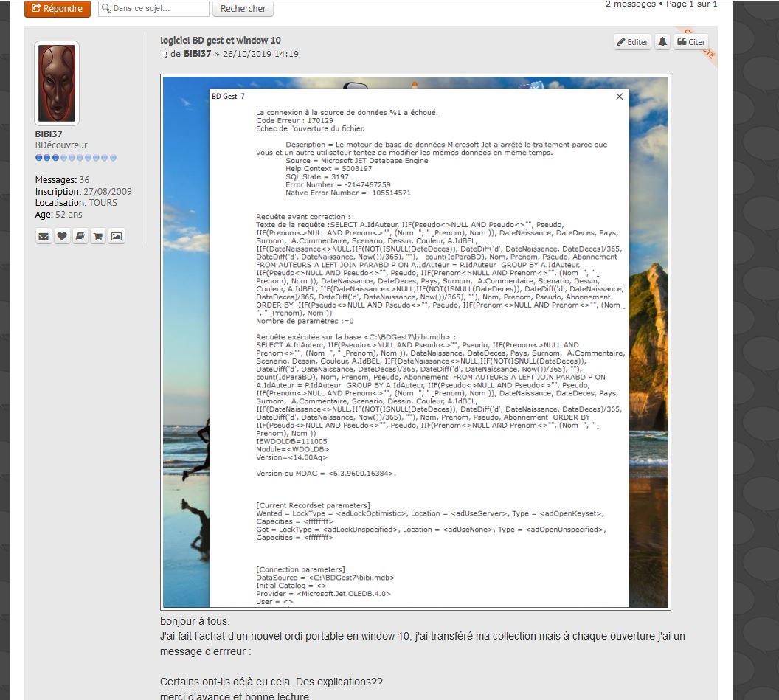Image resolution: width=779 pixels, height=700 pixels.
Task: Click the heart icon under BIBI37's profile
Action: pyautogui.click(x=62, y=237)
